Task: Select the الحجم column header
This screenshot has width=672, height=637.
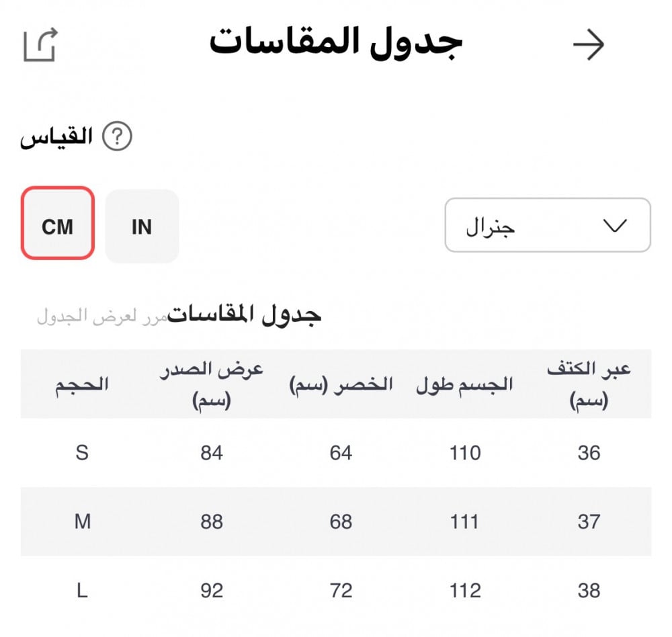Action: coord(81,384)
